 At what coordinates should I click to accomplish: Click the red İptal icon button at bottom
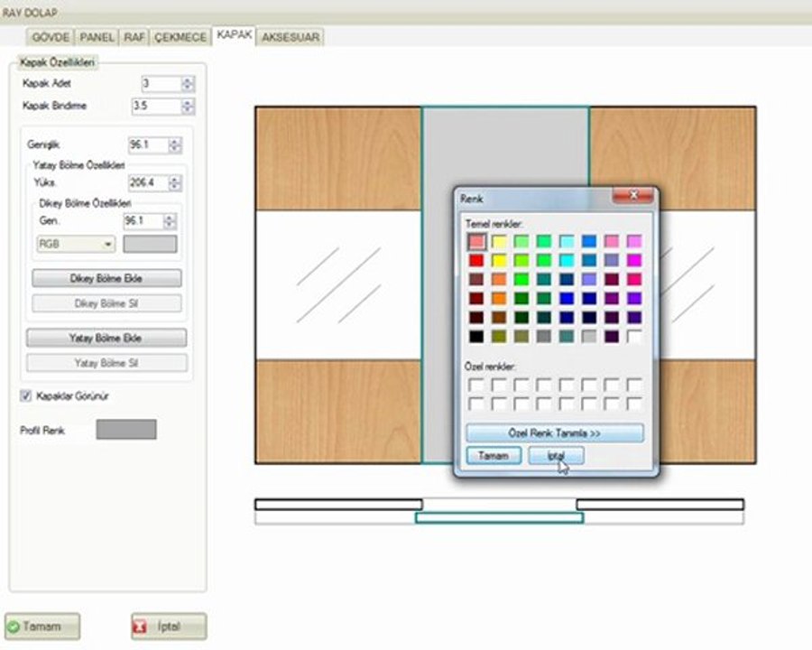pyautogui.click(x=169, y=627)
